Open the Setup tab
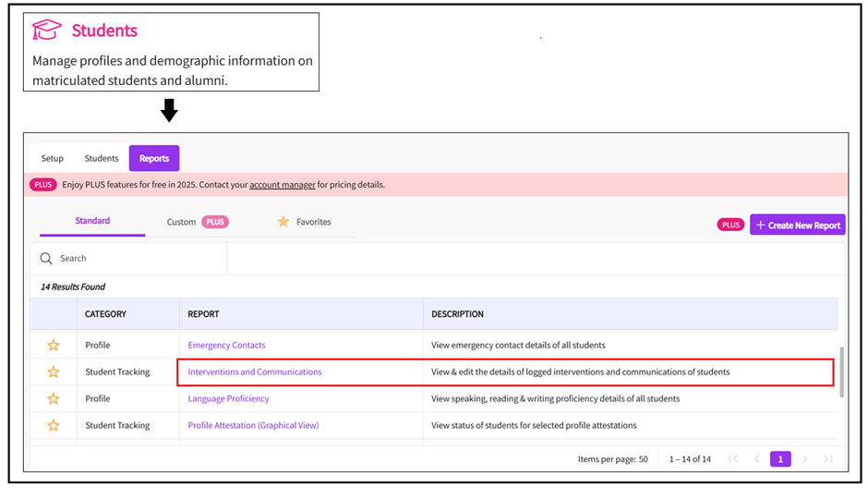 point(53,159)
